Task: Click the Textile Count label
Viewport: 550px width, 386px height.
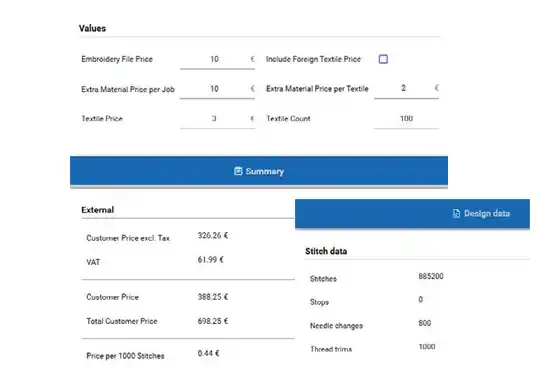Action: coord(288,119)
